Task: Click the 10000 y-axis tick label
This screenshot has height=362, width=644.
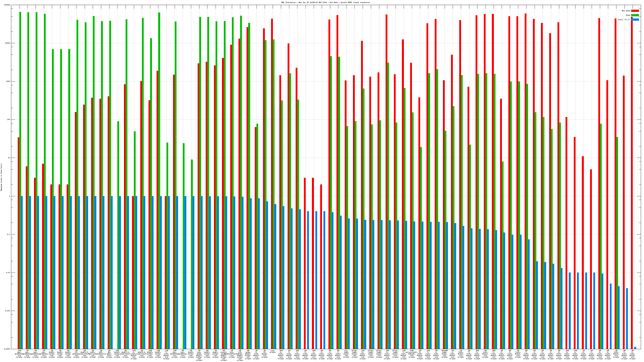Action: coord(8,43)
